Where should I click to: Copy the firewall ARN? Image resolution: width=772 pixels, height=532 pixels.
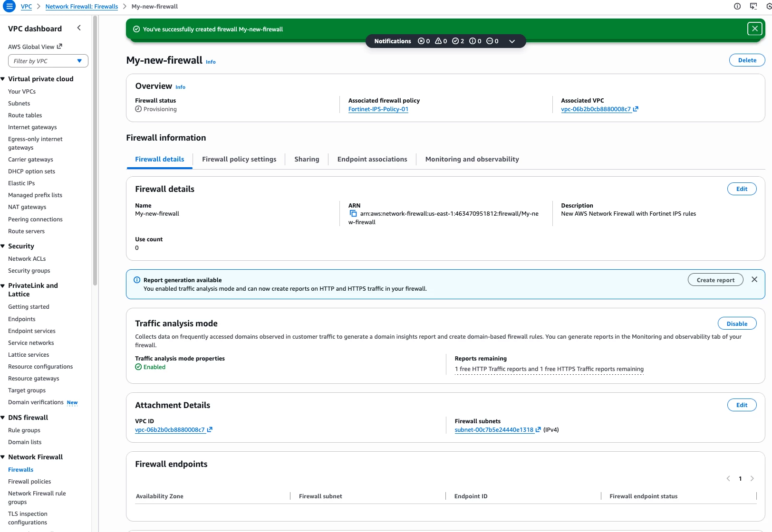353,214
